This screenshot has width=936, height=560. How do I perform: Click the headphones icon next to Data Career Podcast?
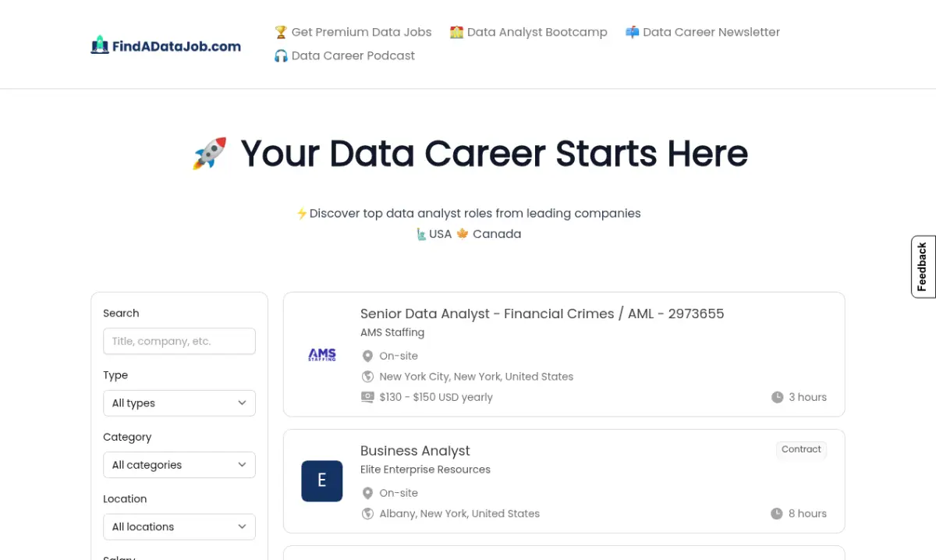point(281,55)
